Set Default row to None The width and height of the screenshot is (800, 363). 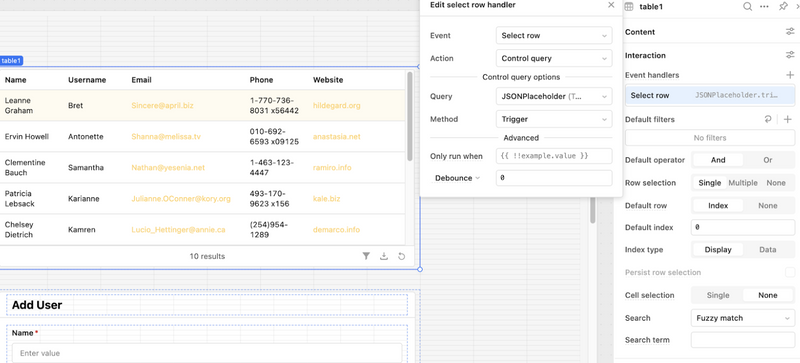768,206
